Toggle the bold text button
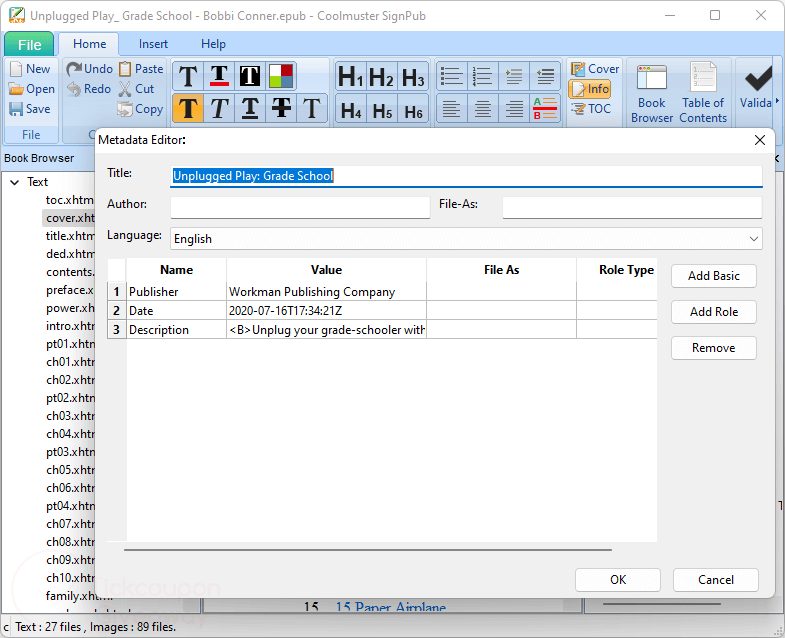This screenshot has height=638, width=785. click(x=188, y=108)
